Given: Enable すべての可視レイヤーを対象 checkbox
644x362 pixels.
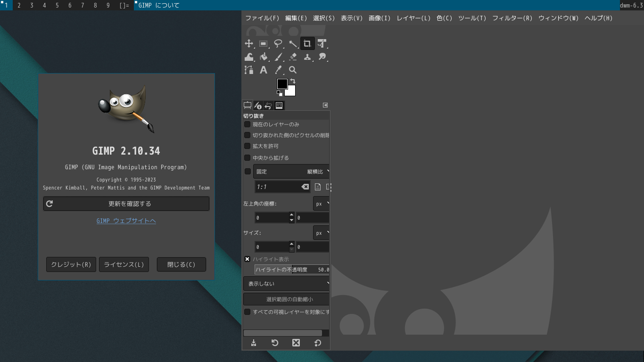Looking at the screenshot, I should (247, 312).
